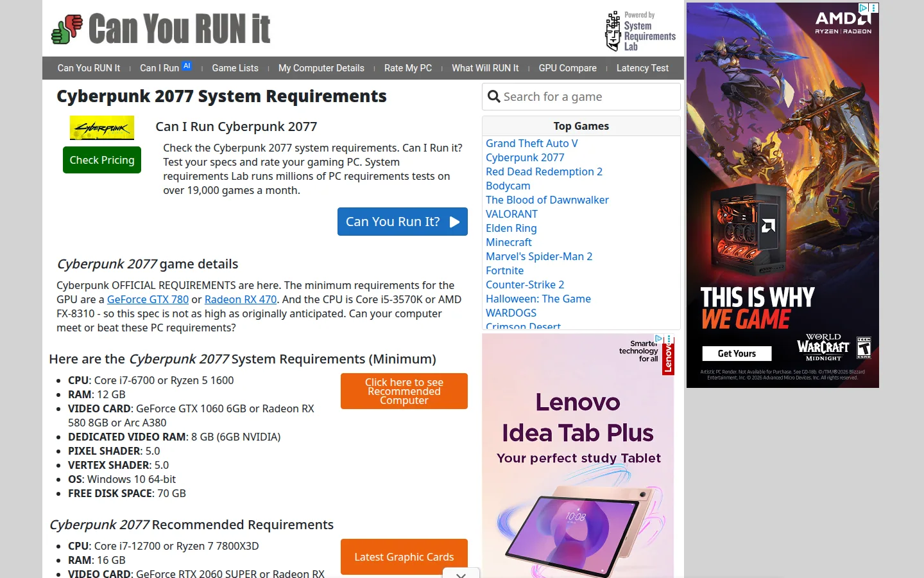Open Elden Ring game link
Screen dimensions: 924x578
point(511,228)
